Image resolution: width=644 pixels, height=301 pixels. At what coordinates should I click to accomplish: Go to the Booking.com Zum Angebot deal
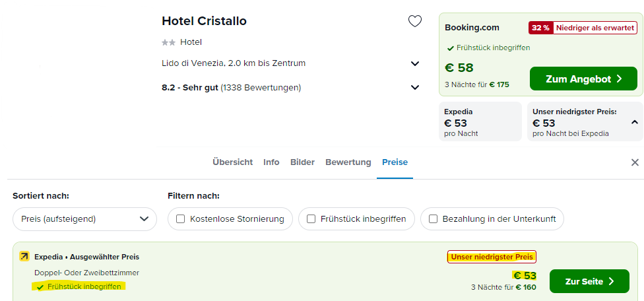(x=583, y=79)
